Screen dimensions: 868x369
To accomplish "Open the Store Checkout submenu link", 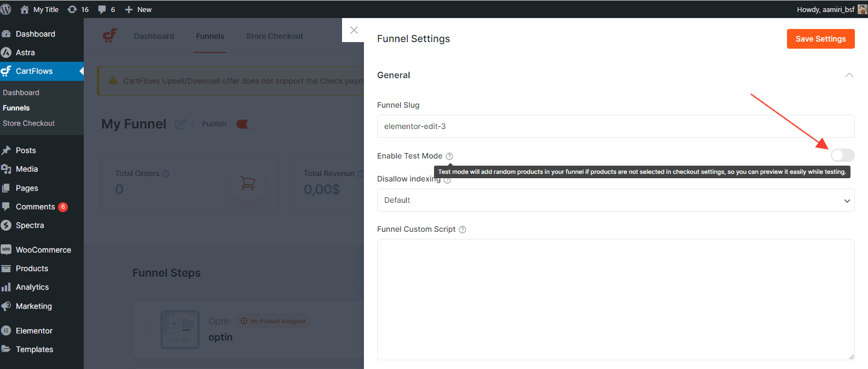I will point(28,124).
